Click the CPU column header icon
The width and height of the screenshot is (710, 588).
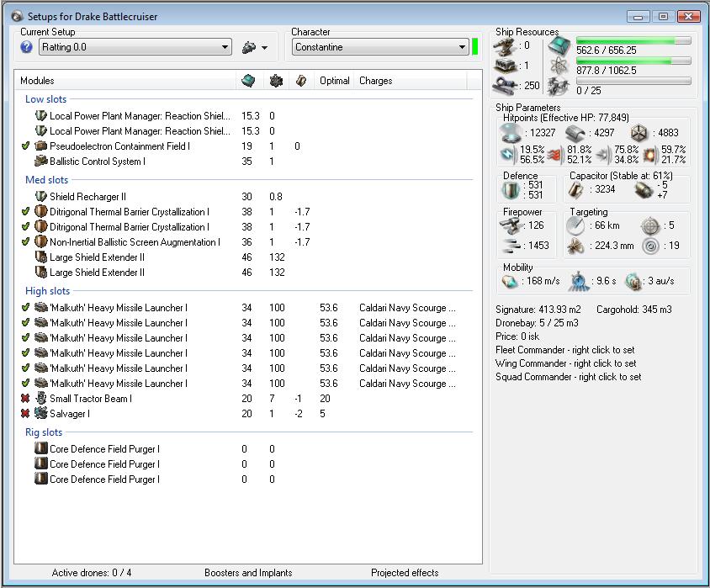pyautogui.click(x=248, y=81)
